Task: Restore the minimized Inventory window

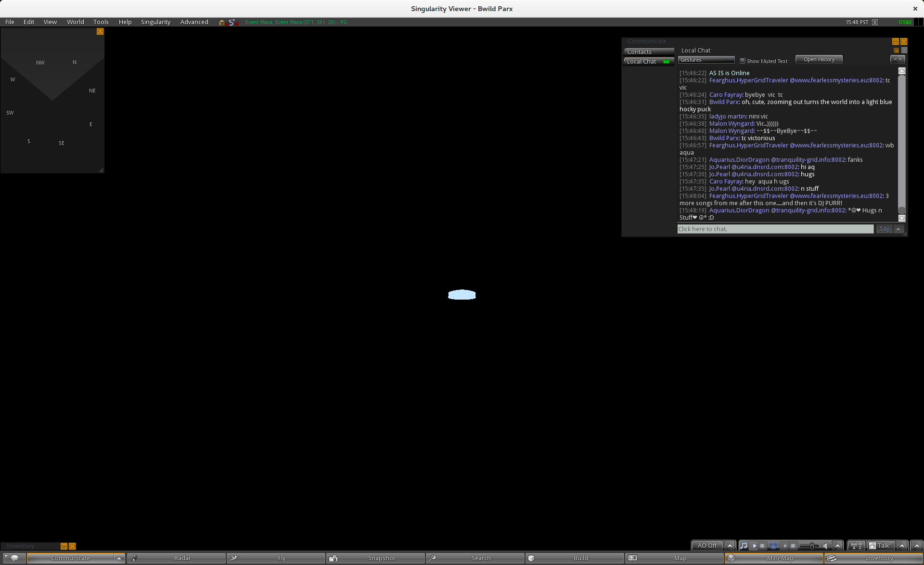Action: pos(64,546)
